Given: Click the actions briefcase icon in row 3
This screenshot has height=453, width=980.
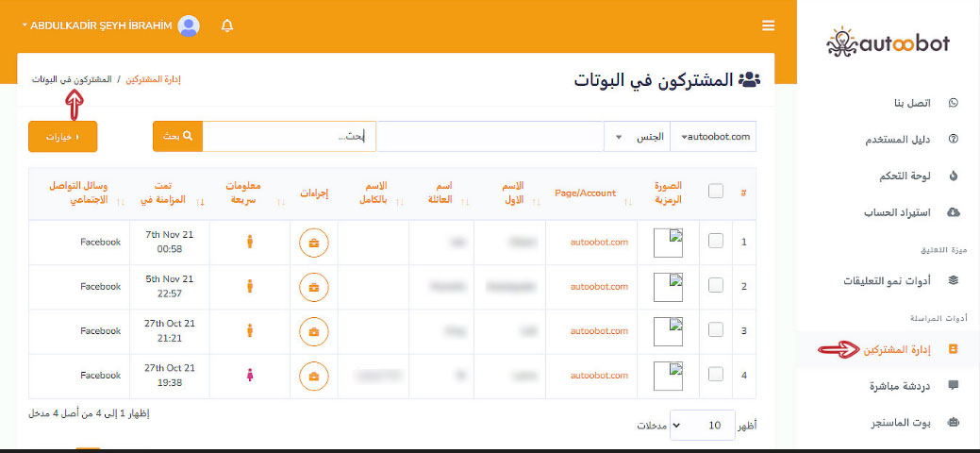Looking at the screenshot, I should coord(313,331).
